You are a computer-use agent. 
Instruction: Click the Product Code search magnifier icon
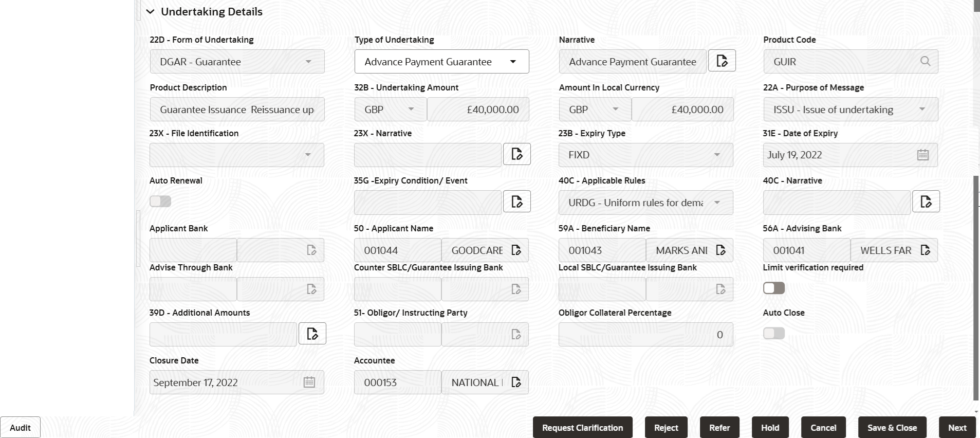click(x=925, y=61)
